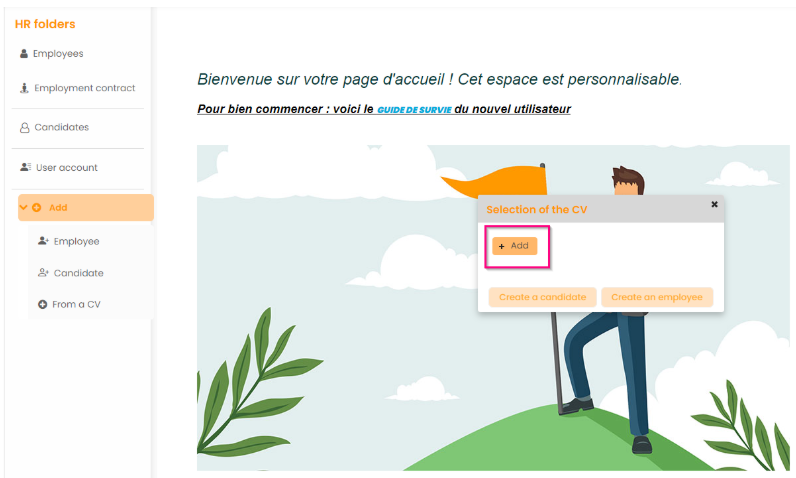Viewport: 796px width, 478px height.
Task: Click the add-employee person icon in submenu
Action: click(x=43, y=241)
